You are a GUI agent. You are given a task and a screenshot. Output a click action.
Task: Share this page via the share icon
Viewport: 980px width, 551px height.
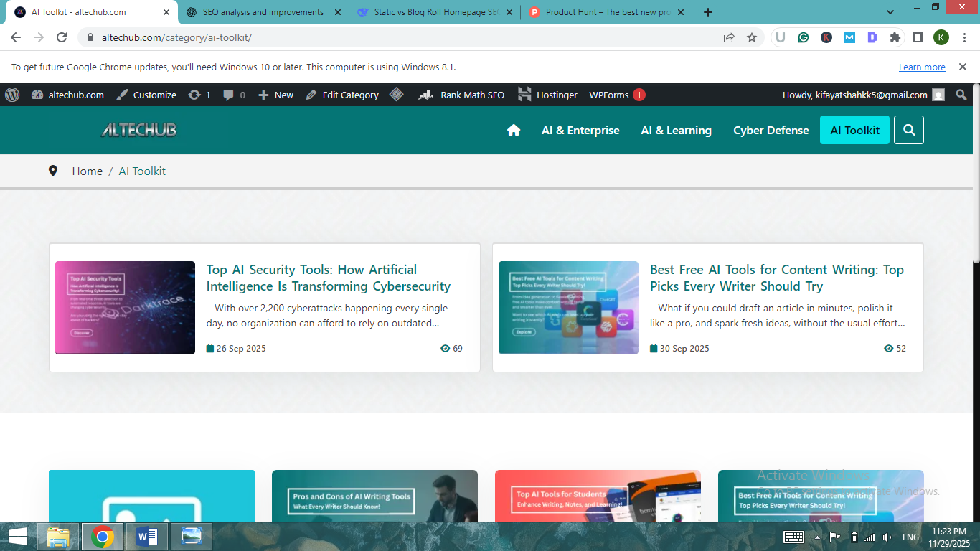[x=729, y=37]
